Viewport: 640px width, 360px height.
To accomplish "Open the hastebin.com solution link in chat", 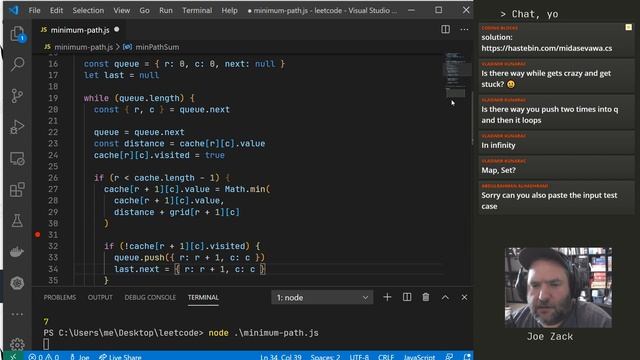I will pyautogui.click(x=546, y=48).
